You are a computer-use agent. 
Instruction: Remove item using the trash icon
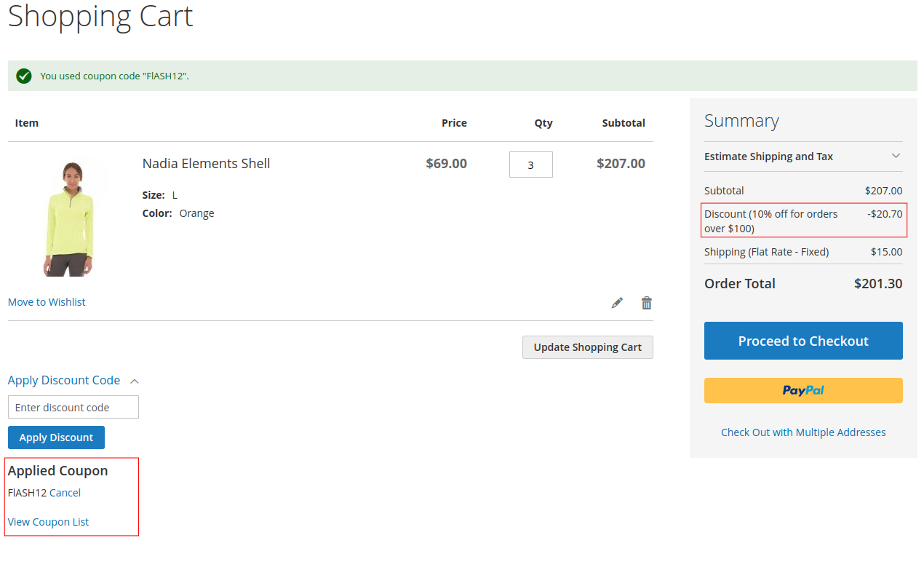pyautogui.click(x=647, y=303)
